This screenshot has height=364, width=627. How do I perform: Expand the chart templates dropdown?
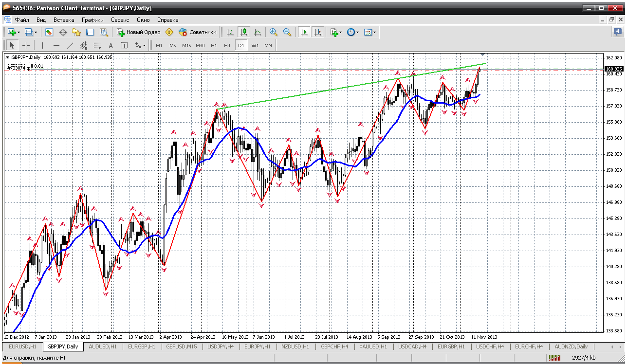pos(375,32)
